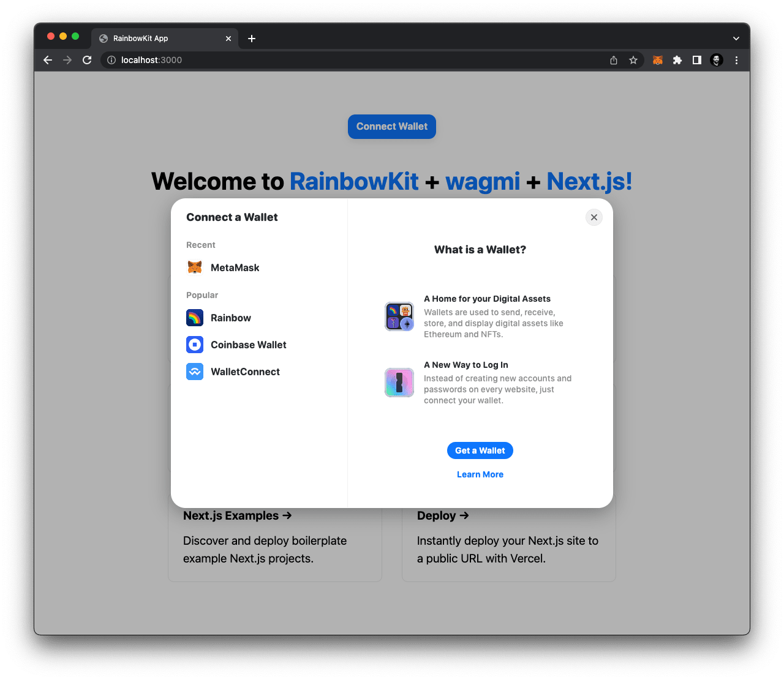Click the share page icon
The width and height of the screenshot is (784, 680).
click(614, 60)
